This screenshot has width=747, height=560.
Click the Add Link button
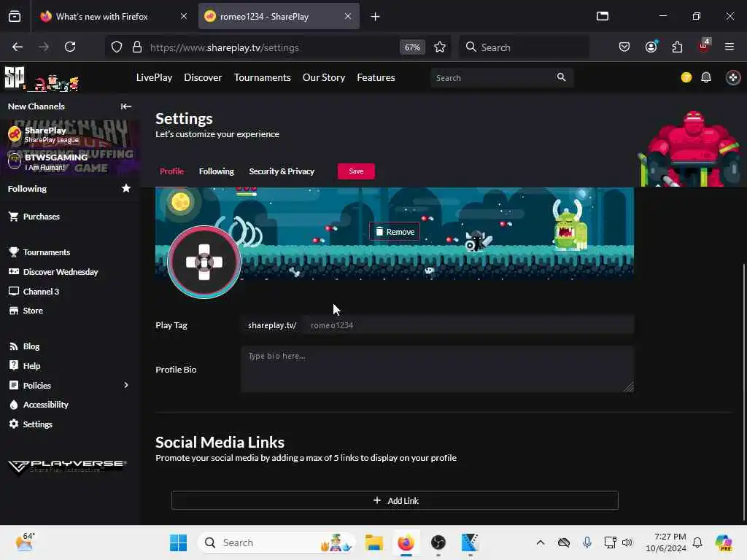[x=395, y=500]
